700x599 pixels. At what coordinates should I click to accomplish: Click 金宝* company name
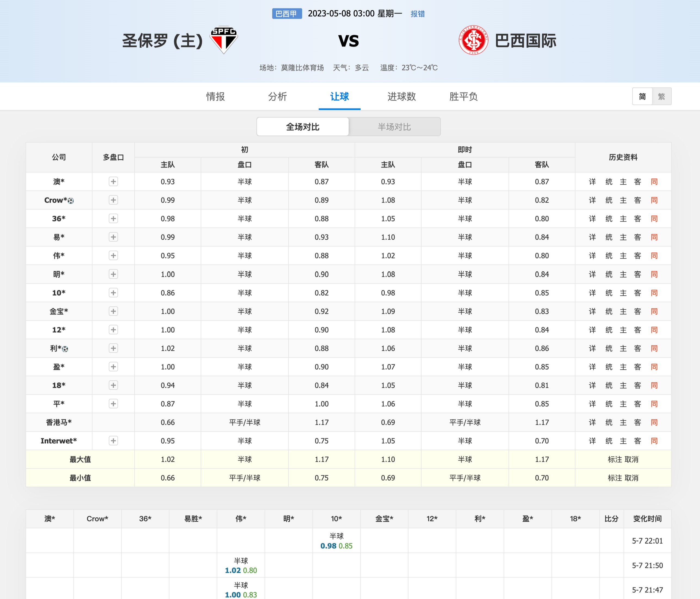(59, 311)
